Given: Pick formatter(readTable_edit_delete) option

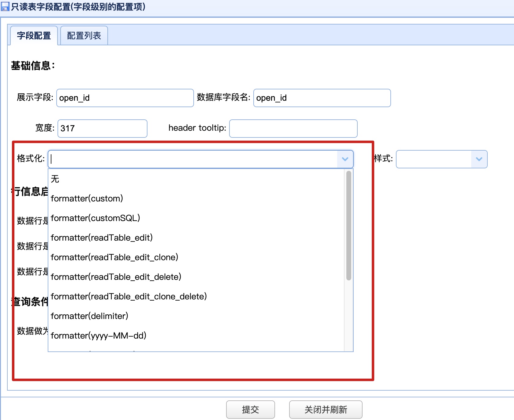Looking at the screenshot, I should [196, 277].
